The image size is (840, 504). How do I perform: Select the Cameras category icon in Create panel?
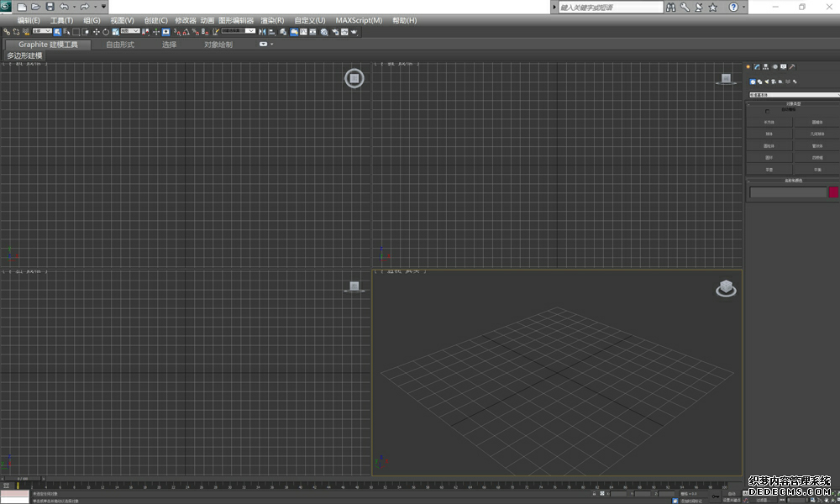point(774,82)
